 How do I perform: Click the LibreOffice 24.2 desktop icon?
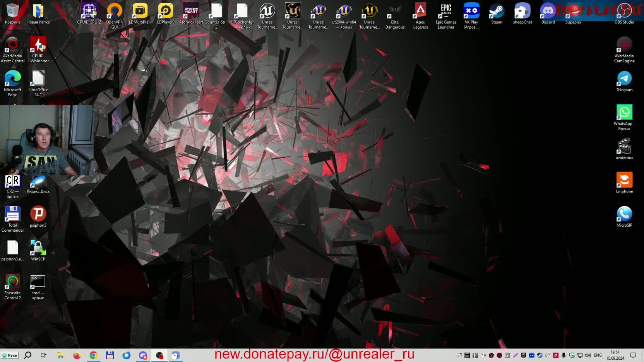(x=38, y=84)
